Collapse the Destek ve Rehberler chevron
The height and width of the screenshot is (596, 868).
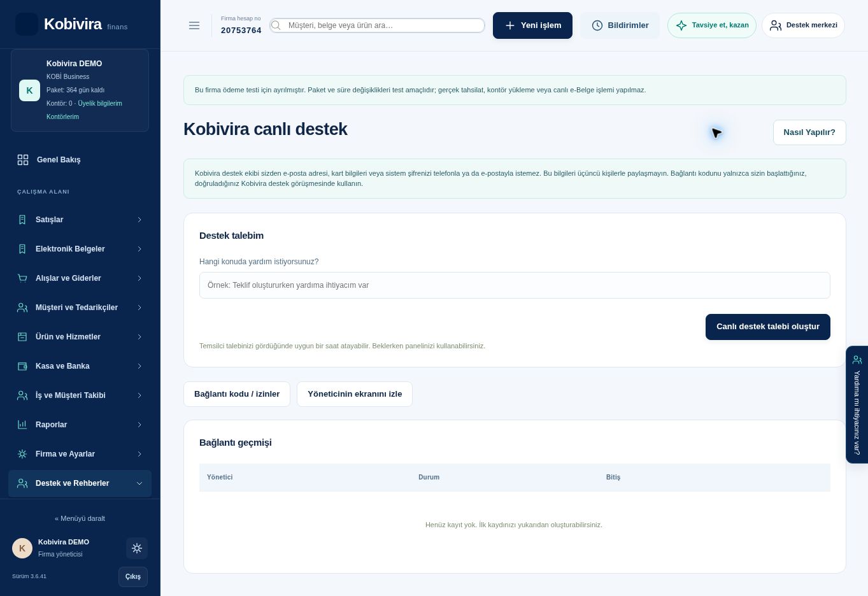click(139, 483)
